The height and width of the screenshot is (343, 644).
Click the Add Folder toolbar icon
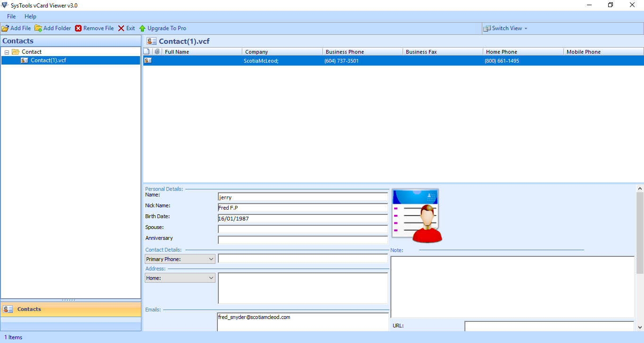tap(38, 28)
